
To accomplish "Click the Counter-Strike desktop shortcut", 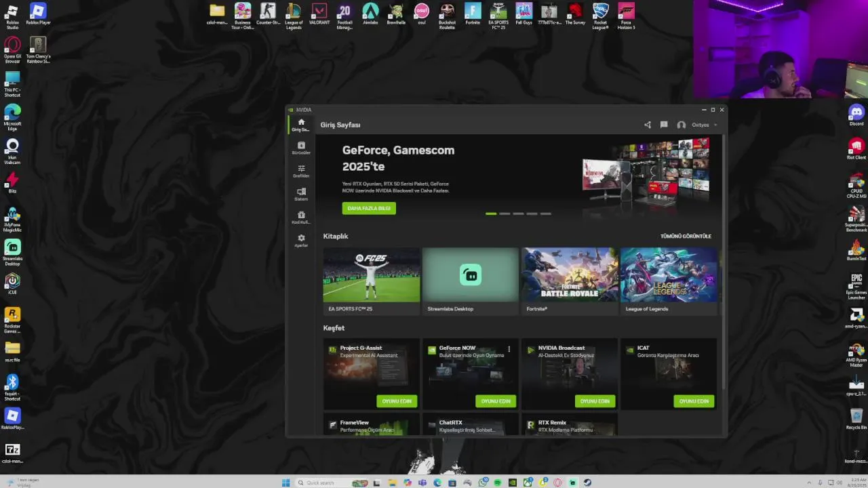I will [x=268, y=14].
